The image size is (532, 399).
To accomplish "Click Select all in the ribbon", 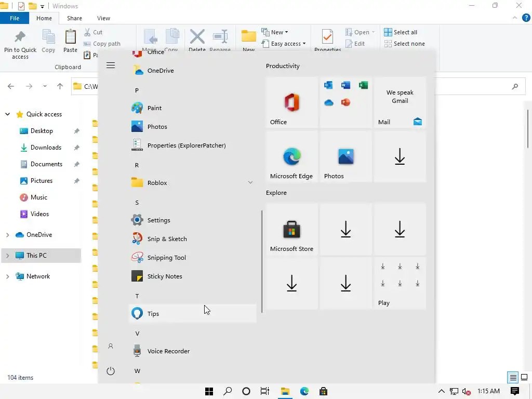I will pyautogui.click(x=401, y=32).
